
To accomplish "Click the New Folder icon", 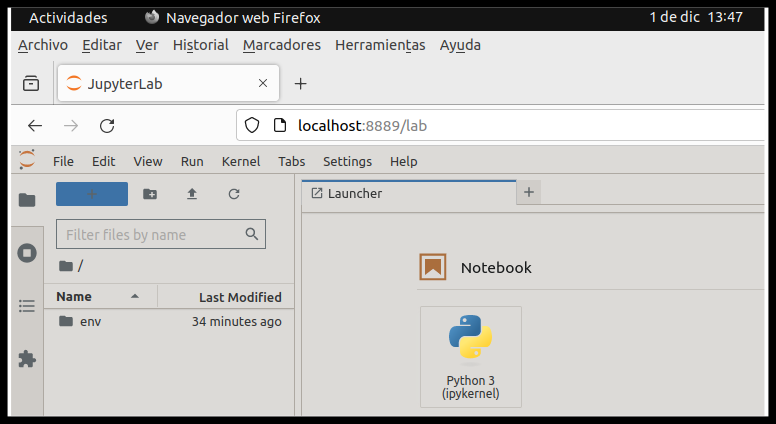I will pos(150,194).
